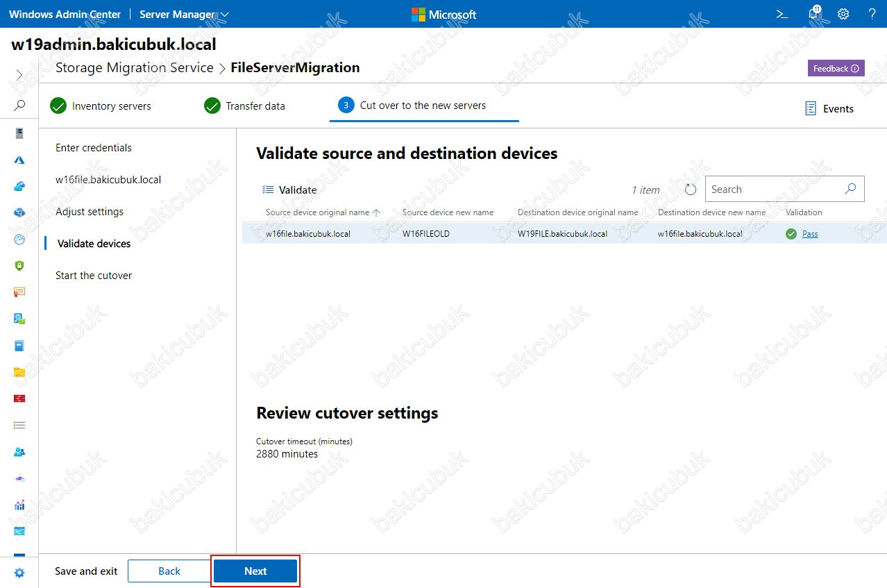This screenshot has width=887, height=588.
Task: Open the Performance Monitor chart icon
Action: pyautogui.click(x=19, y=505)
